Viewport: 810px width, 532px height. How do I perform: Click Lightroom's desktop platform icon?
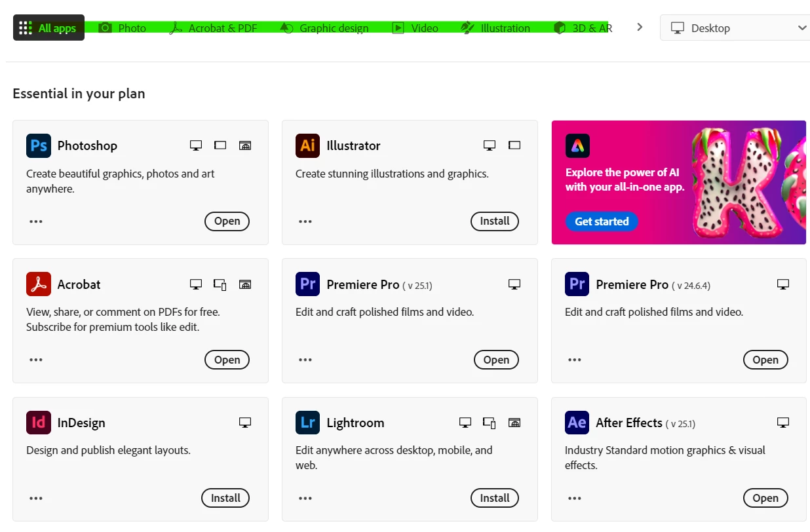point(465,423)
